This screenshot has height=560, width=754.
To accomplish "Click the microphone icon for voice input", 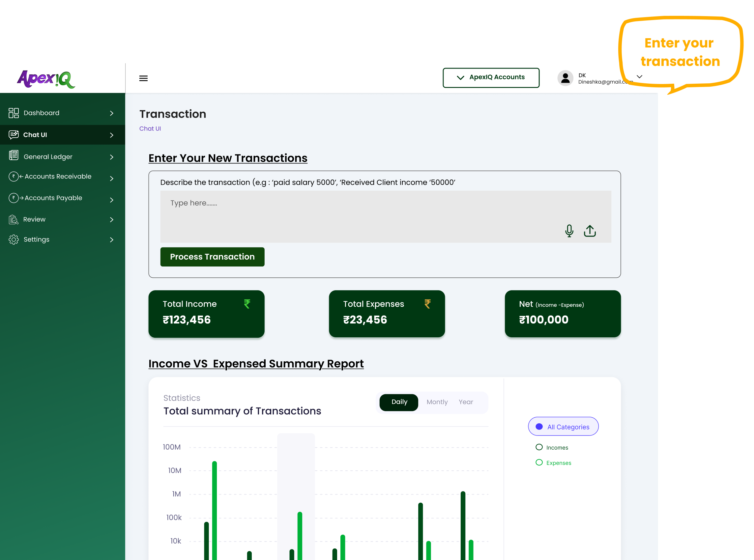I will tap(569, 231).
